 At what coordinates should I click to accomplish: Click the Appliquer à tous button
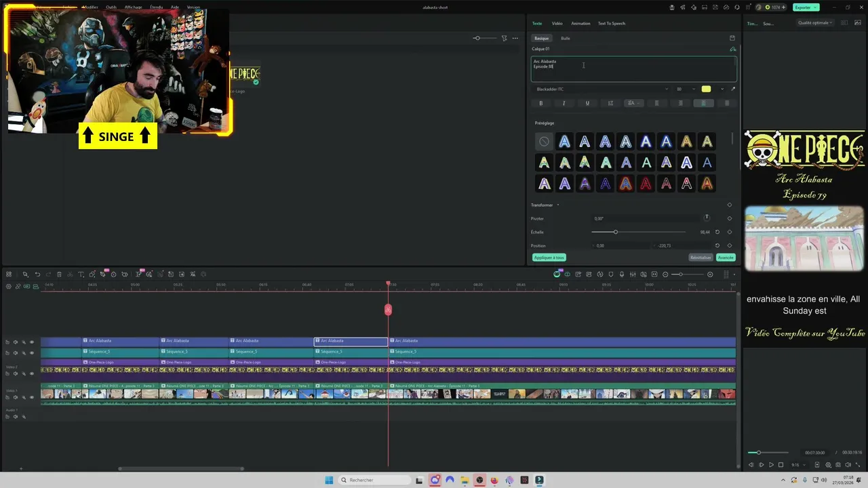(x=549, y=258)
